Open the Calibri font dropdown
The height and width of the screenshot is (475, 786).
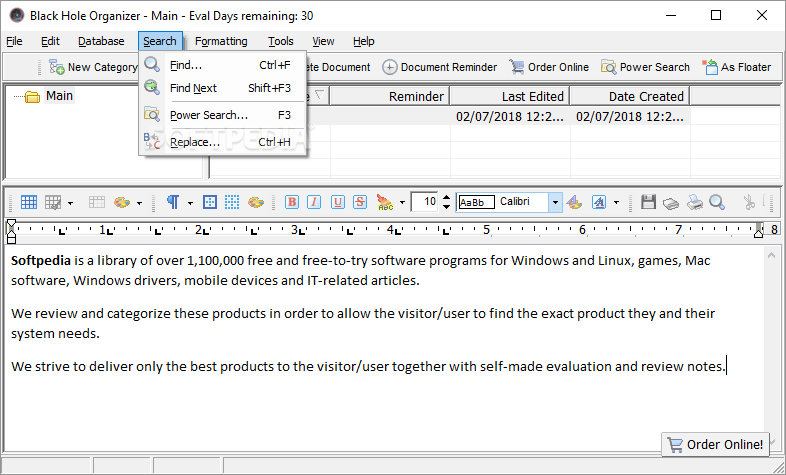click(555, 202)
